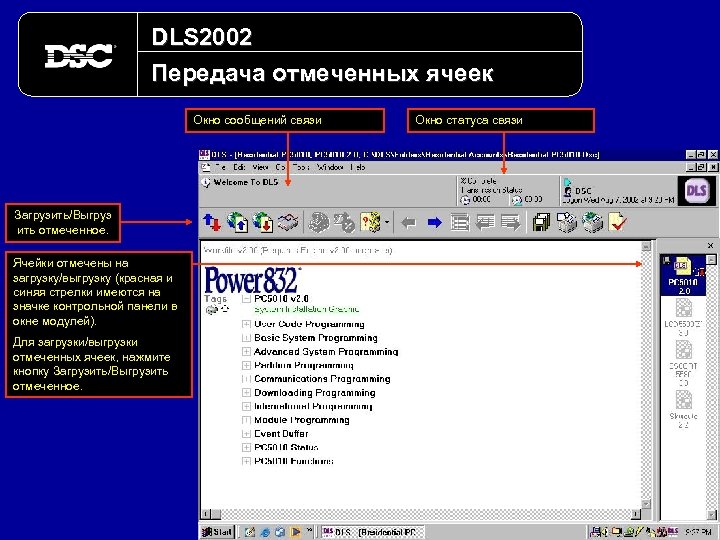The height and width of the screenshot is (540, 720).
Task: Click the question mark help toolbar icon
Action: pyautogui.click(x=371, y=223)
